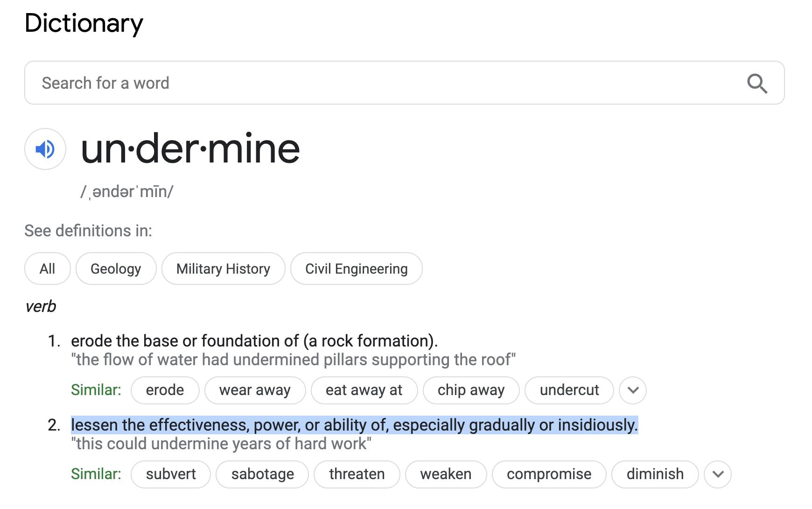Play the undermine pronunciation audio
Viewport: 812px width, 509px height.
[x=45, y=149]
